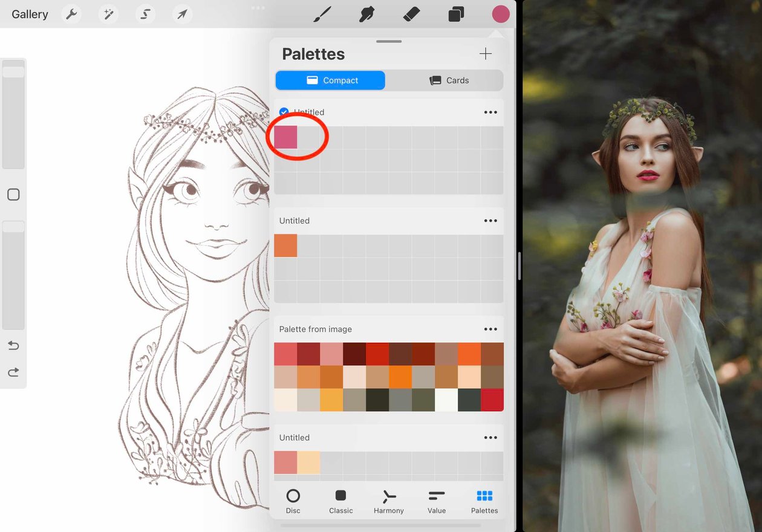Open the Disc color tab
762x532 pixels.
293,502
